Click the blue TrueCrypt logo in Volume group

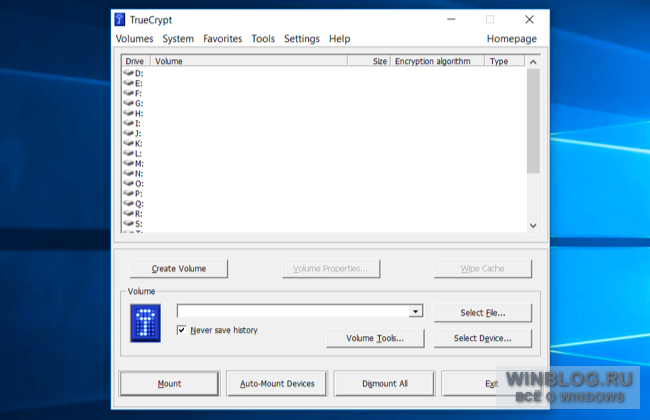(146, 323)
